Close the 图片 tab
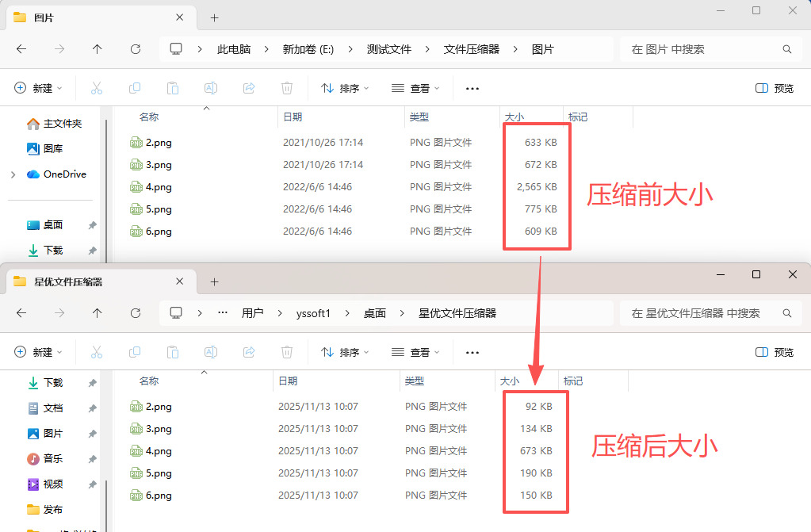The height and width of the screenshot is (532, 811). 179,17
